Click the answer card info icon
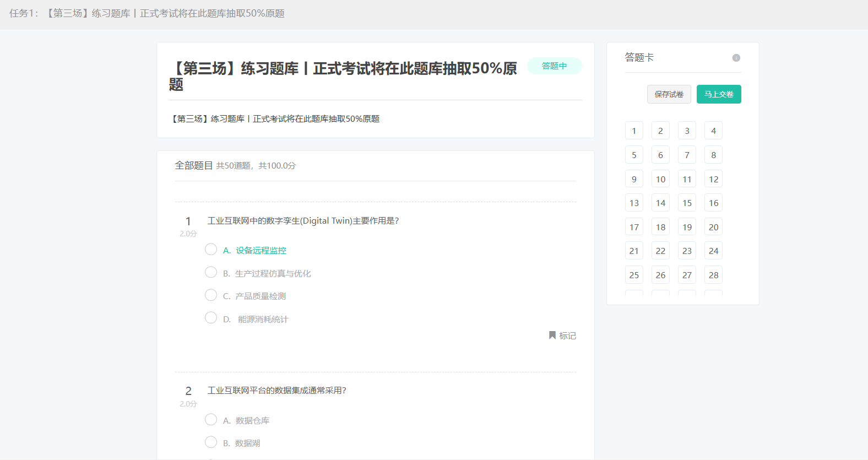This screenshot has width=868, height=460. click(x=736, y=58)
